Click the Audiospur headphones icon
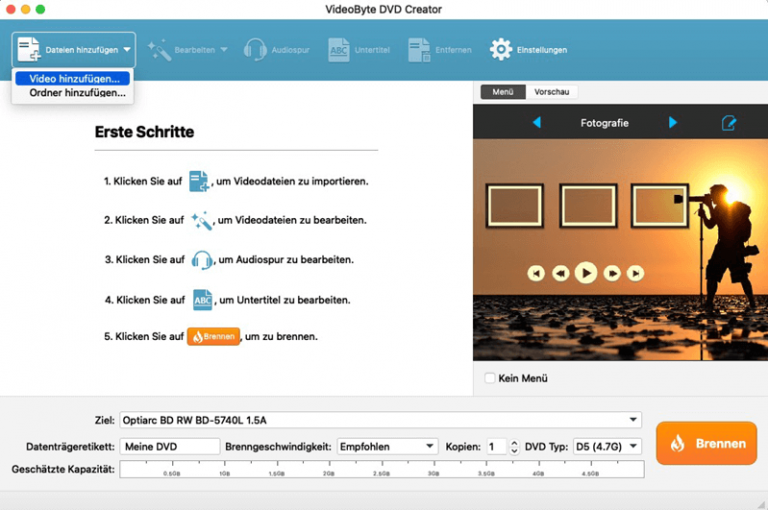This screenshot has height=510, width=768. 255,49
